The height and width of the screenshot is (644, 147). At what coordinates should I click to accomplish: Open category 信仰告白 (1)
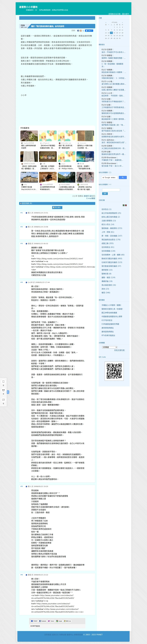click(106, 209)
